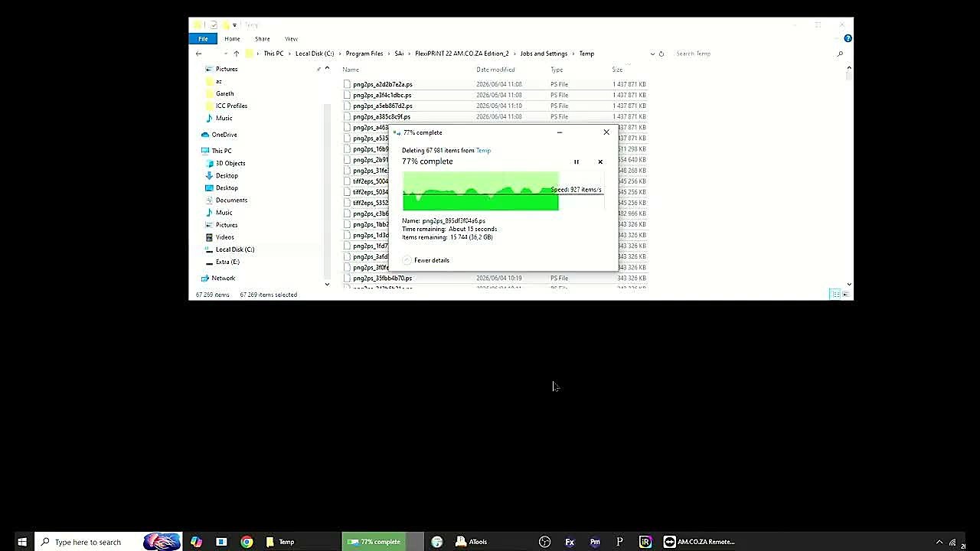
Task: Switch to the View ribbon tab
Action: (x=291, y=38)
